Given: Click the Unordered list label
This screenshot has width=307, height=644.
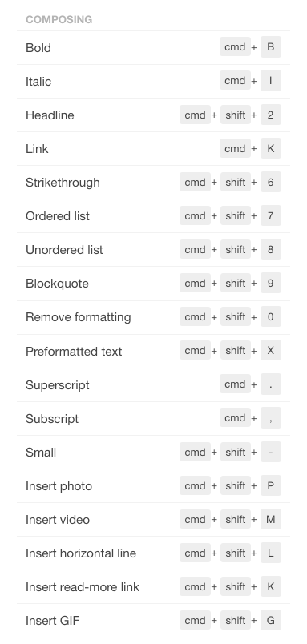Looking at the screenshot, I should (x=64, y=250).
